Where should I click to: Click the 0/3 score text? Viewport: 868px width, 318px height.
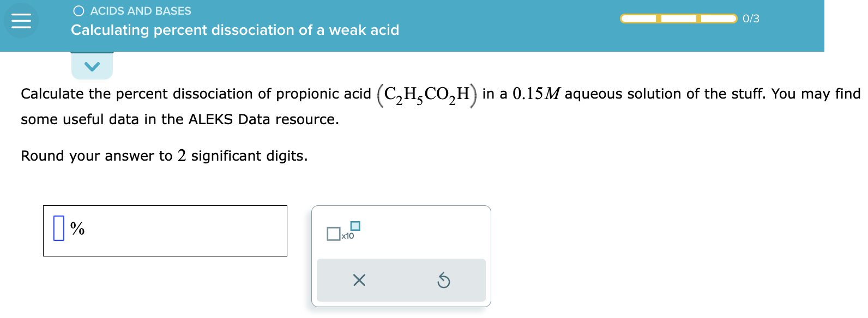point(752,18)
